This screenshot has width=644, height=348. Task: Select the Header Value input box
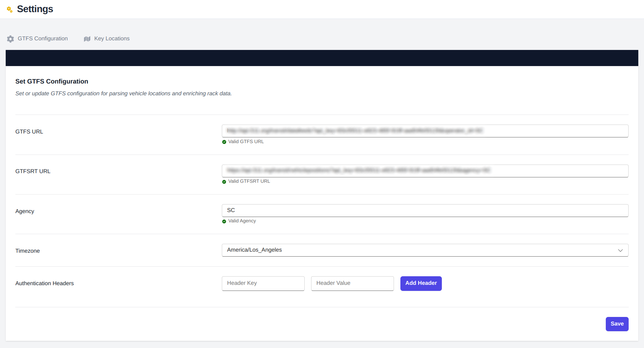click(352, 283)
